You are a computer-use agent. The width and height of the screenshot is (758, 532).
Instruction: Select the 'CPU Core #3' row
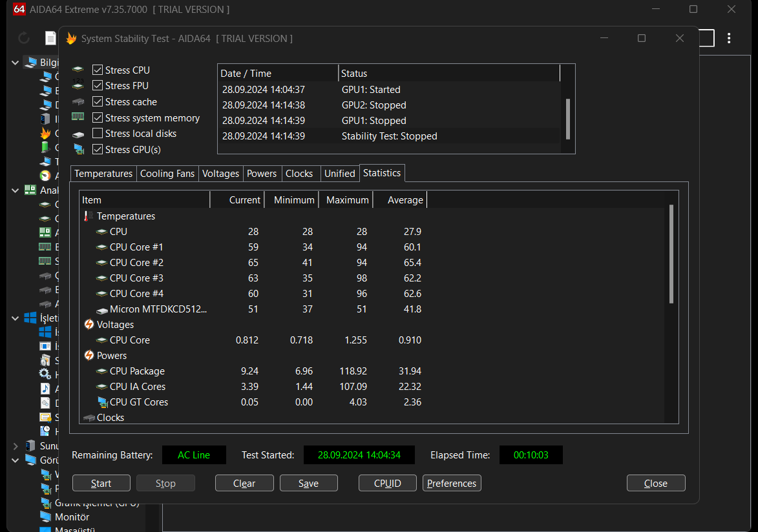[x=372, y=278]
